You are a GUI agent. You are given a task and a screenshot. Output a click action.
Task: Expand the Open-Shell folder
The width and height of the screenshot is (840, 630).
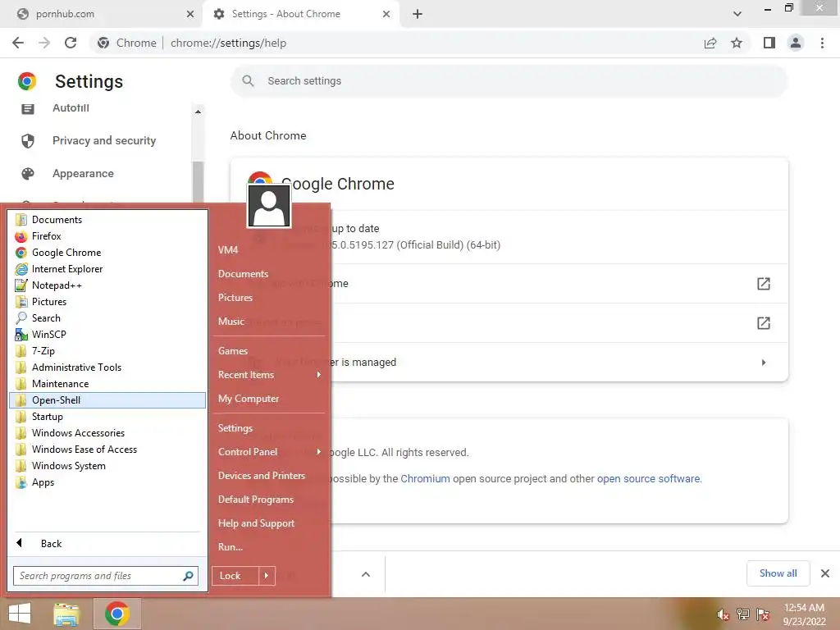[x=107, y=400]
